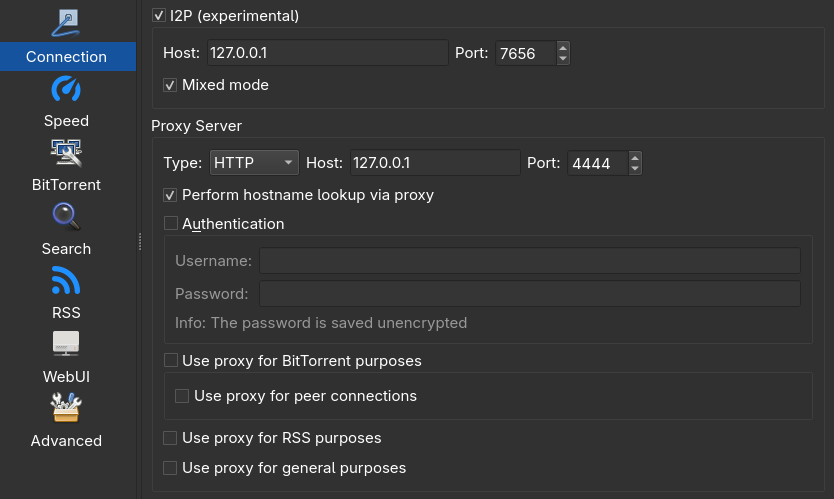Decrease the proxy server port value
Screen dimensions: 834x499
click(635, 169)
